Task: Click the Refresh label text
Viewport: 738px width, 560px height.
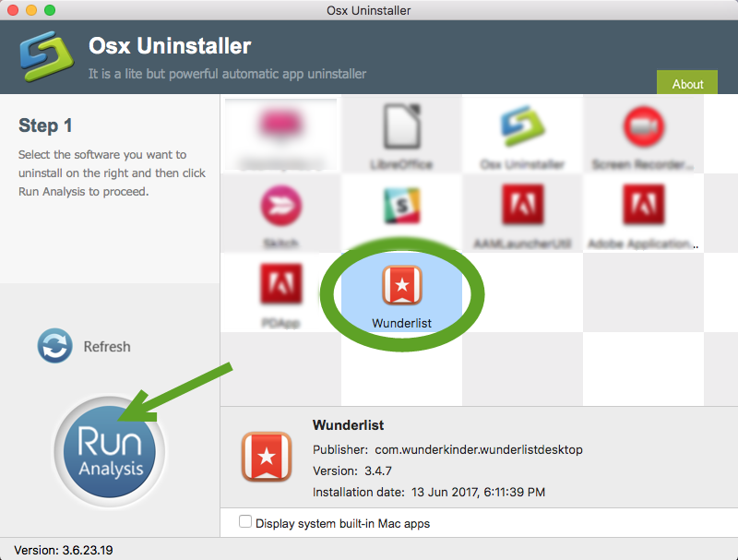Action: [106, 346]
